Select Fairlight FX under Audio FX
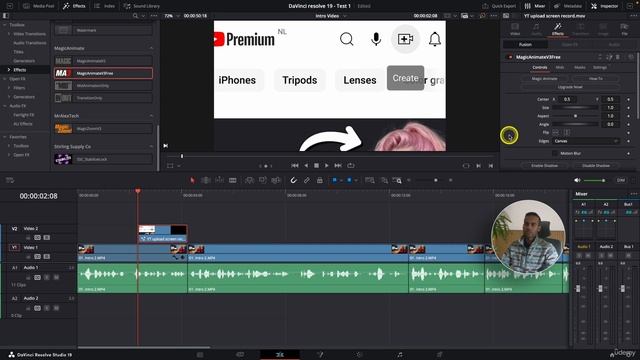640x360 pixels. coord(24,115)
